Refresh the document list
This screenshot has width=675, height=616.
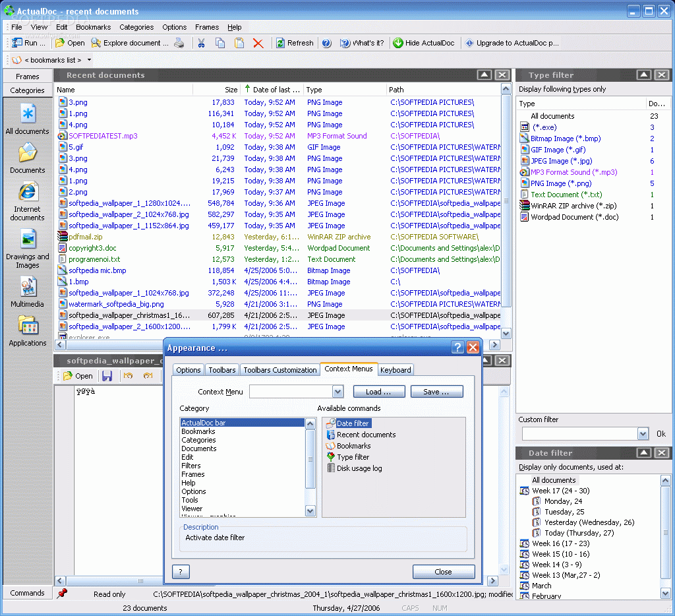[x=295, y=43]
